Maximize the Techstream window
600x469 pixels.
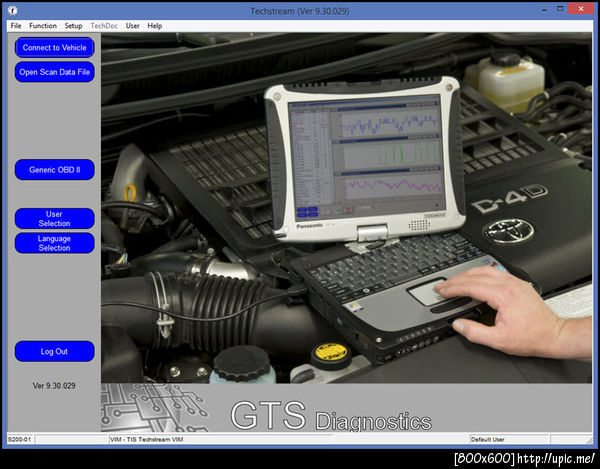point(560,9)
